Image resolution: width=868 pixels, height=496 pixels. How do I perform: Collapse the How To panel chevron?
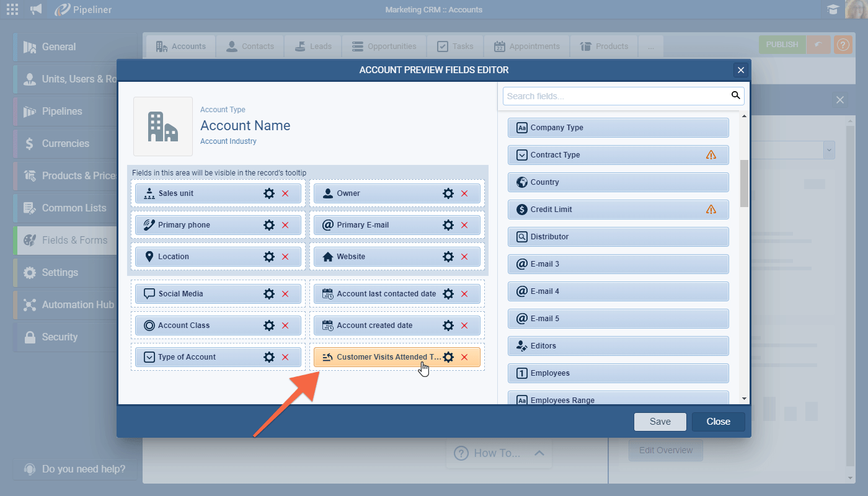(539, 453)
